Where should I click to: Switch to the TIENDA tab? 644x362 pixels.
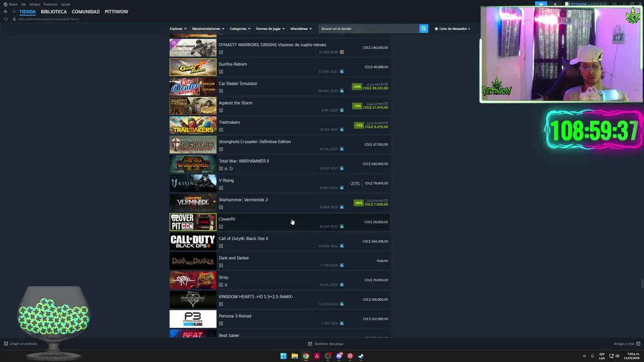pyautogui.click(x=28, y=12)
